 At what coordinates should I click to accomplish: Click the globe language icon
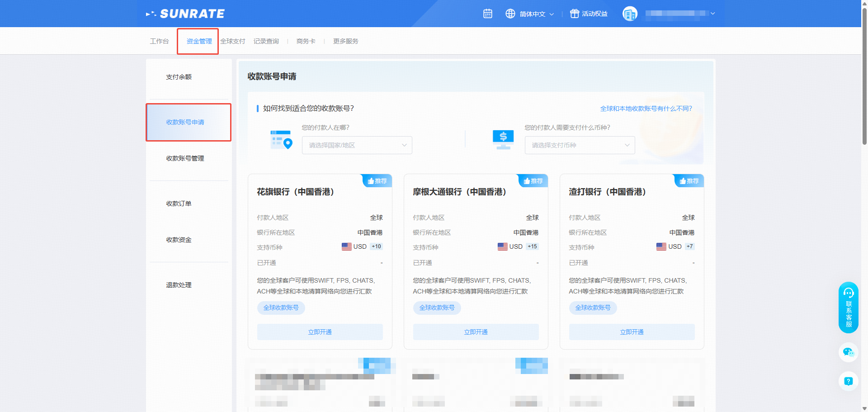(510, 14)
